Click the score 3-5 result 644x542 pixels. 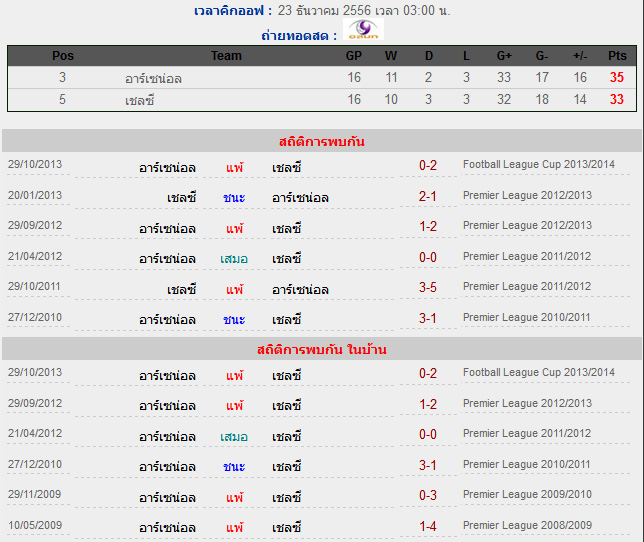pyautogui.click(x=428, y=287)
